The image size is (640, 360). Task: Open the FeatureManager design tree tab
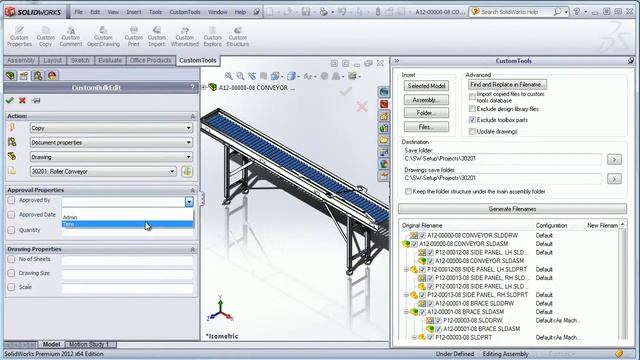11,76
